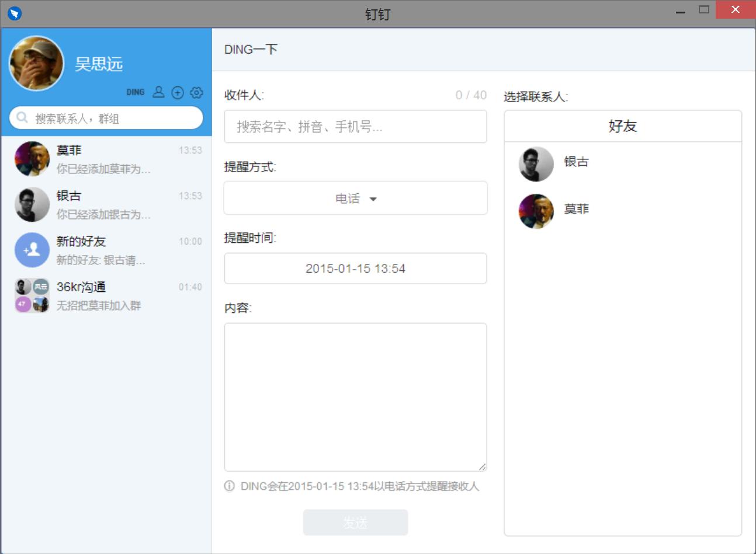Grab the content textarea resize handle
Screen dimensions: 756x554
click(482, 466)
